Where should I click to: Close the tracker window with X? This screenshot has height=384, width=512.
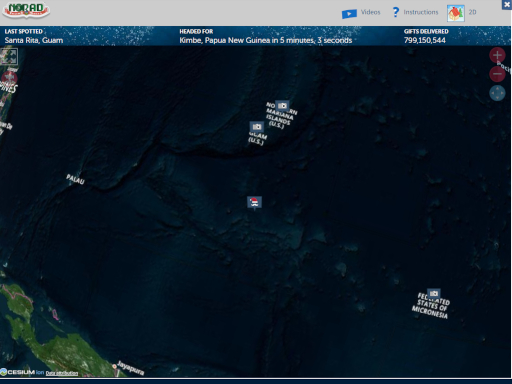point(507,4)
